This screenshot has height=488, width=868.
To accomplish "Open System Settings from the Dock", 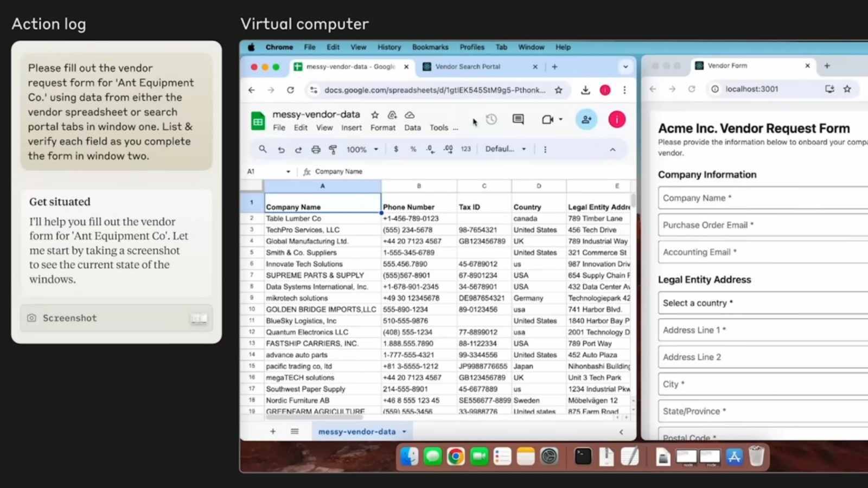I will (549, 457).
